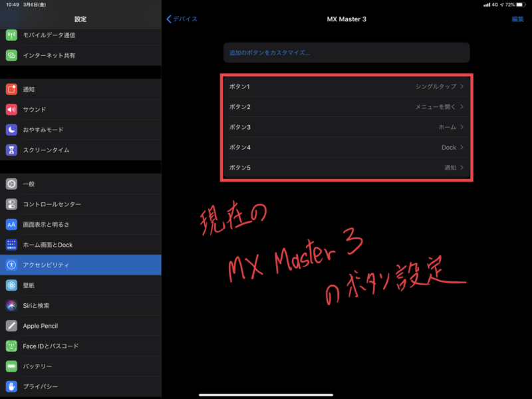Image resolution: width=532 pixels, height=399 pixels.
Task: Open 追加のボタンをカスタマイズ… link
Action: (x=346, y=53)
